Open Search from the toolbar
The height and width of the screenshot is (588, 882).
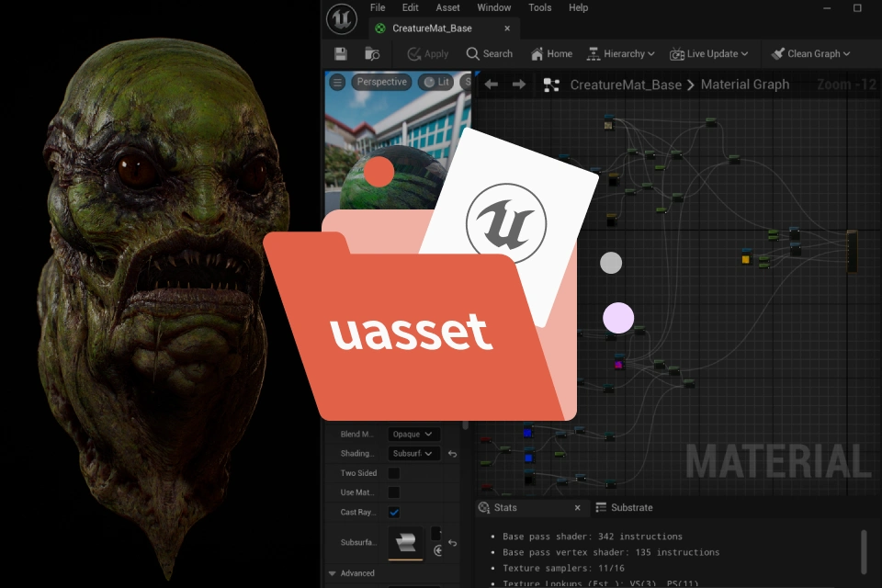[x=490, y=54]
